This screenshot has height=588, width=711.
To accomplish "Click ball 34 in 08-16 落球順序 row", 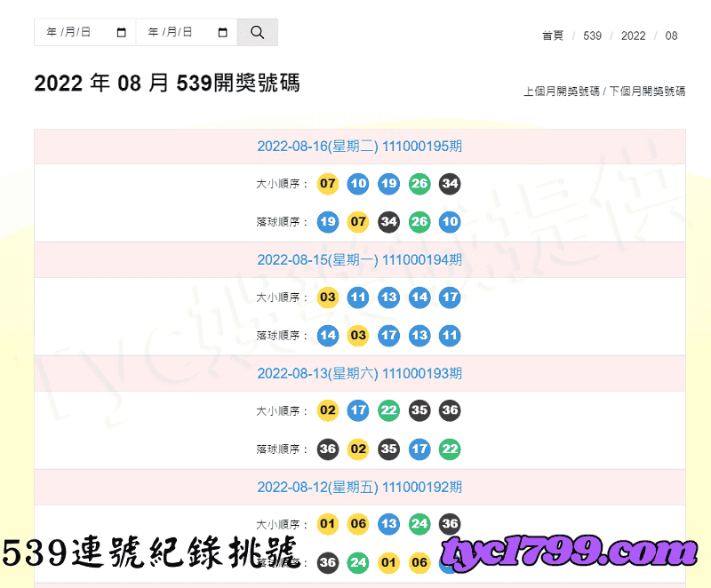I will (x=388, y=222).
